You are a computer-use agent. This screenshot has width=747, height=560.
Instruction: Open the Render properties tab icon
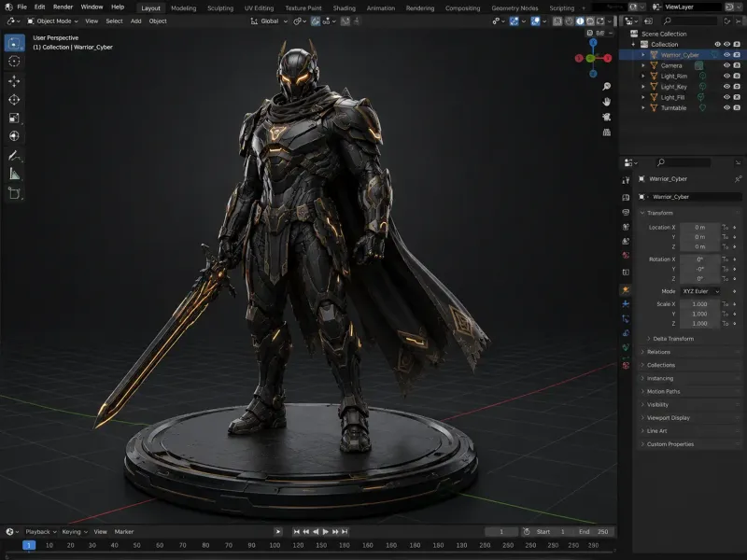pos(626,197)
